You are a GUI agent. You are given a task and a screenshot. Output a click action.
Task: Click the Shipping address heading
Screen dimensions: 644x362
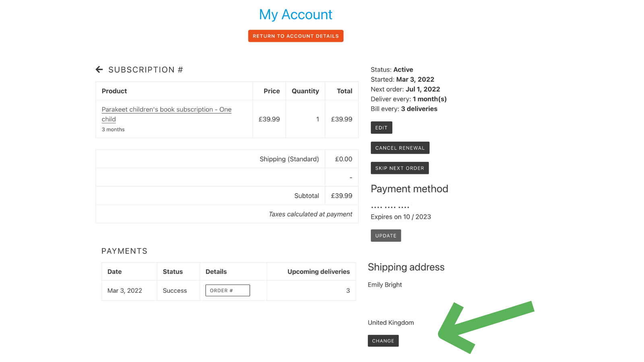406,267
